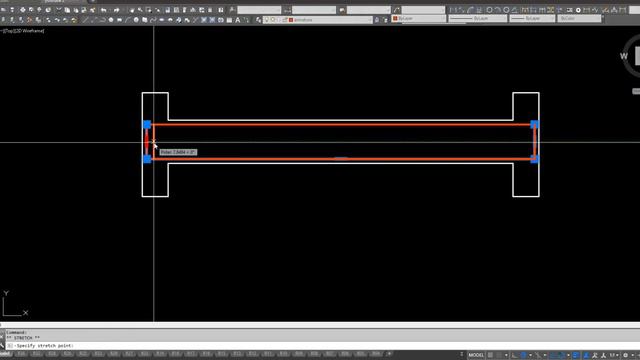This screenshot has height=360, width=640.
Task: Open the ByLayer lineweight dropdown
Action: coord(532,18)
